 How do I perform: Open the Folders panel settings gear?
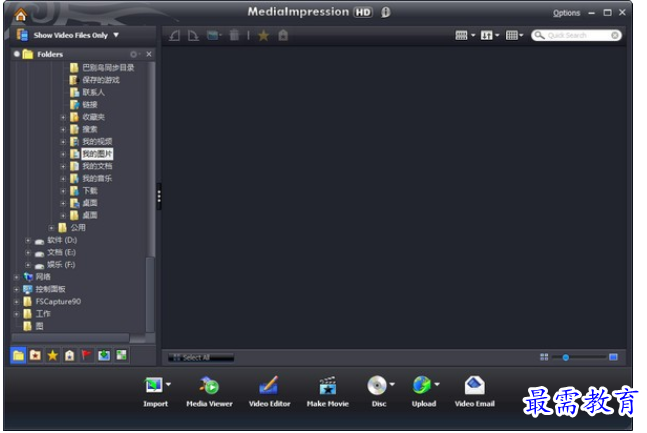point(134,54)
